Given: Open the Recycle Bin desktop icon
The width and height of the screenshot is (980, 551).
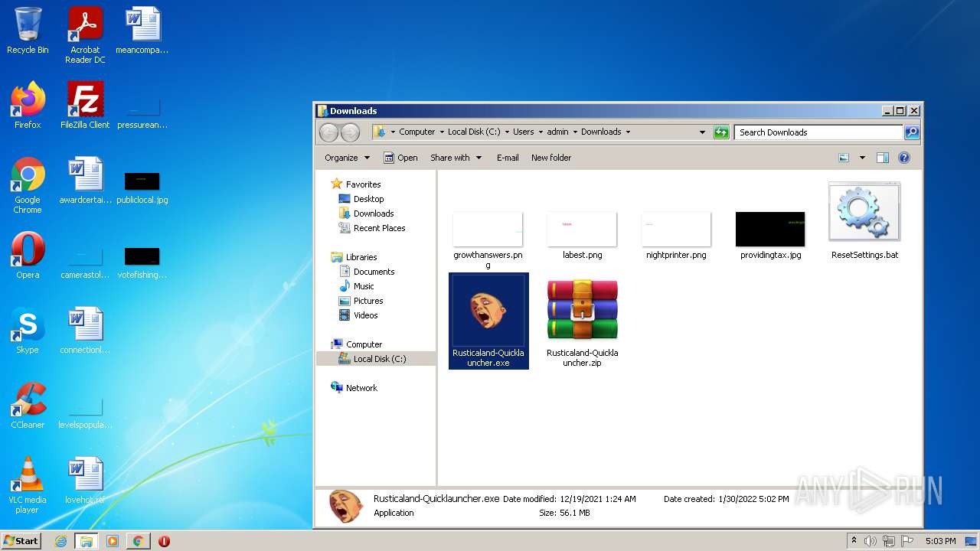Looking at the screenshot, I should click(x=28, y=31).
